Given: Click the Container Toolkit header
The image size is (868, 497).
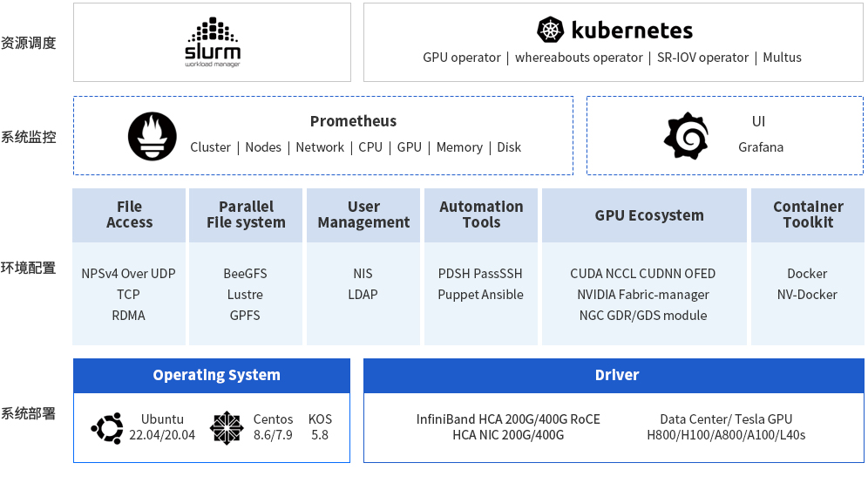Looking at the screenshot, I should 808,214.
